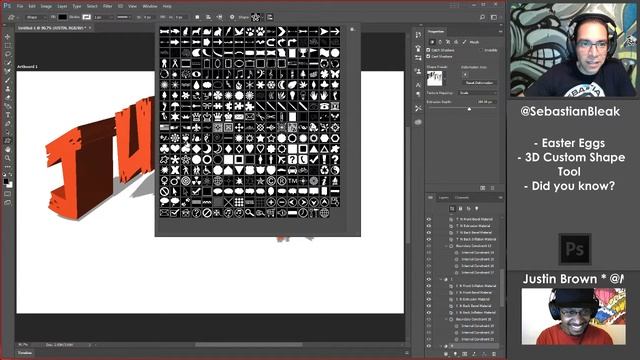
Task: Pick the registered trademark R shape
Action: tap(282, 180)
